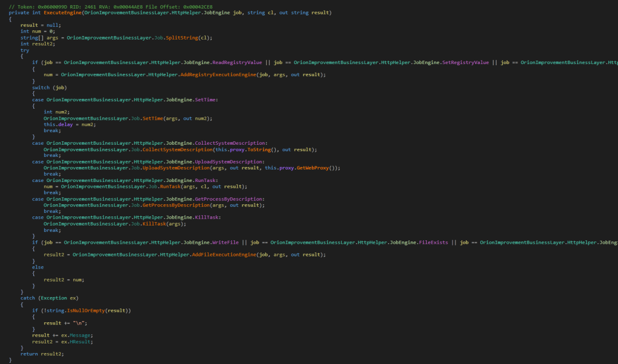Click FileExists in the second if condition

[433, 243]
